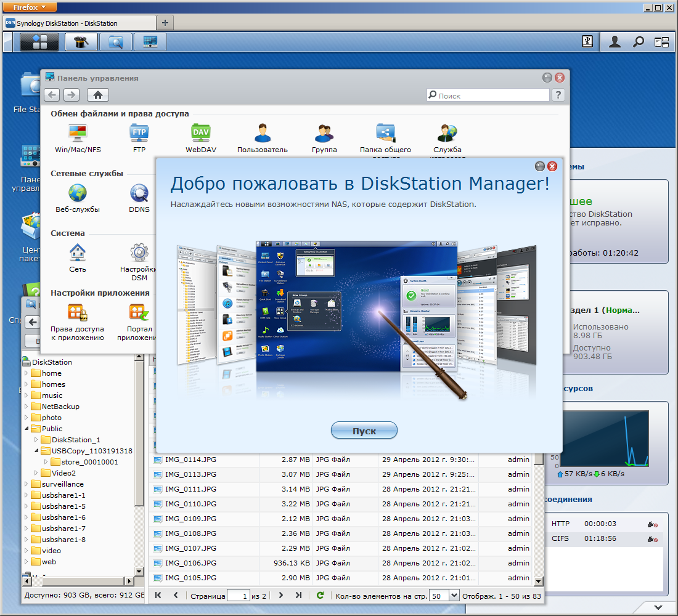Open the FTP settings icon
Screen dimensions: 678x616
point(139,133)
